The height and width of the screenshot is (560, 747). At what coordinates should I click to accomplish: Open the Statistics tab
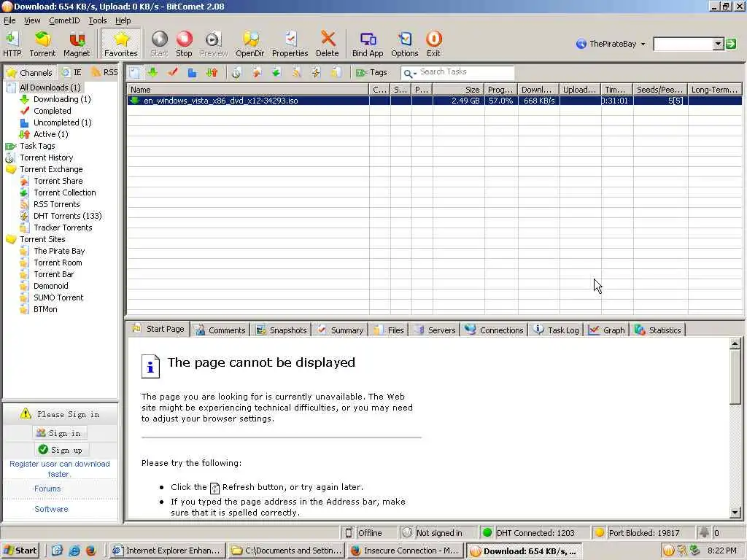[x=658, y=330]
